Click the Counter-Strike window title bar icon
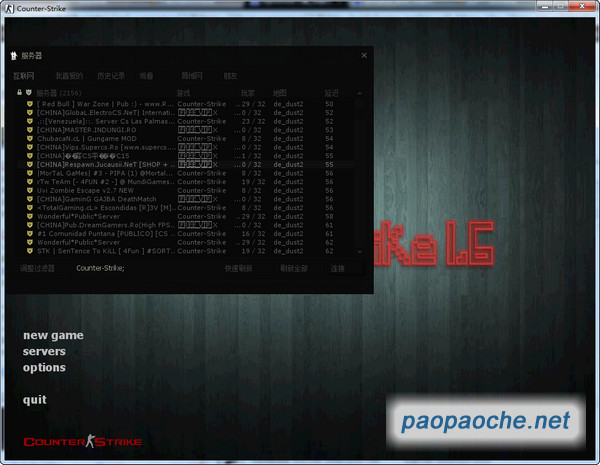This screenshot has height=465, width=600. (x=10, y=8)
